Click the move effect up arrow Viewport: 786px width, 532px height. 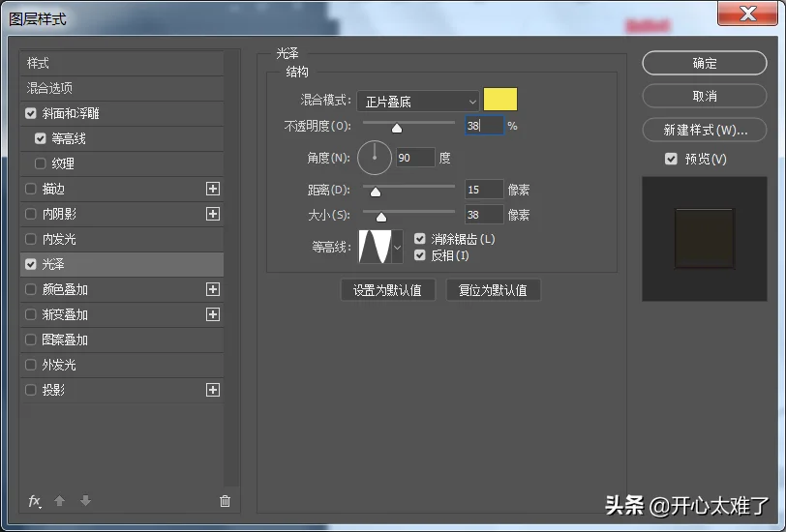[59, 500]
